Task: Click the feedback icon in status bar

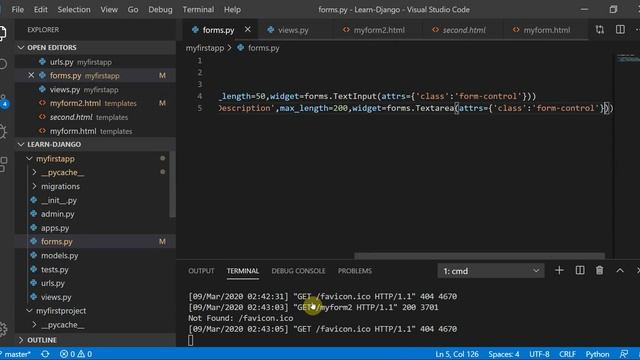Action: click(x=624, y=354)
